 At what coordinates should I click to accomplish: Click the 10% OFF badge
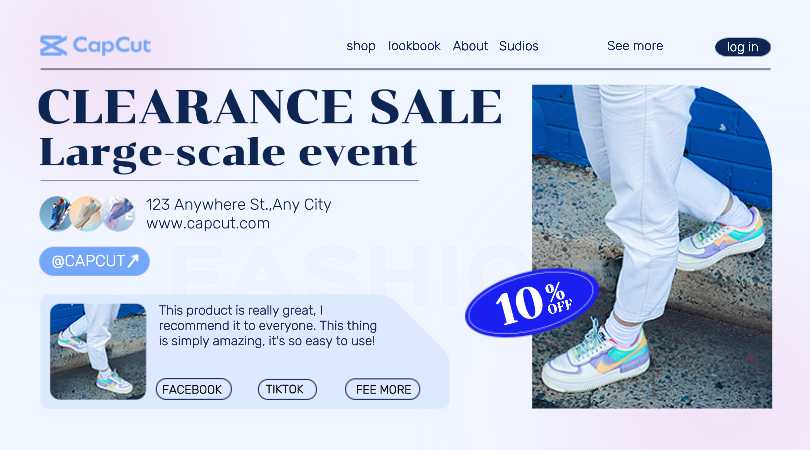point(532,303)
